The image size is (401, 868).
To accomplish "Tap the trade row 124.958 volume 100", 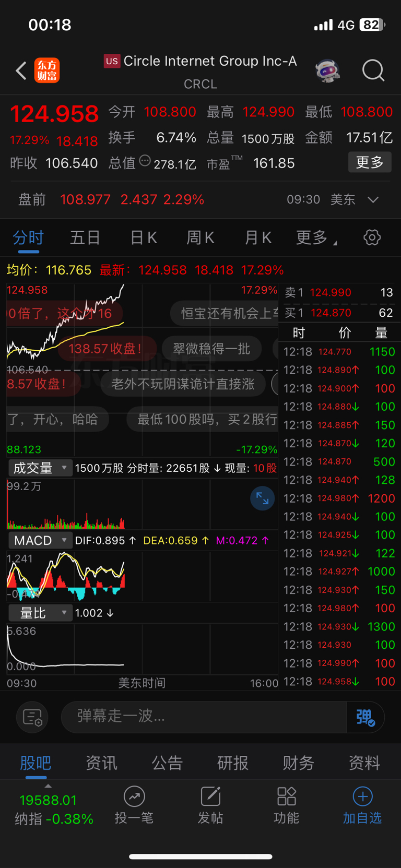I will click(339, 682).
